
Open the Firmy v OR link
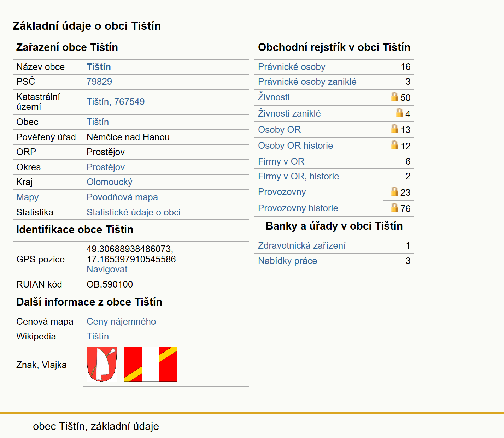(x=281, y=161)
